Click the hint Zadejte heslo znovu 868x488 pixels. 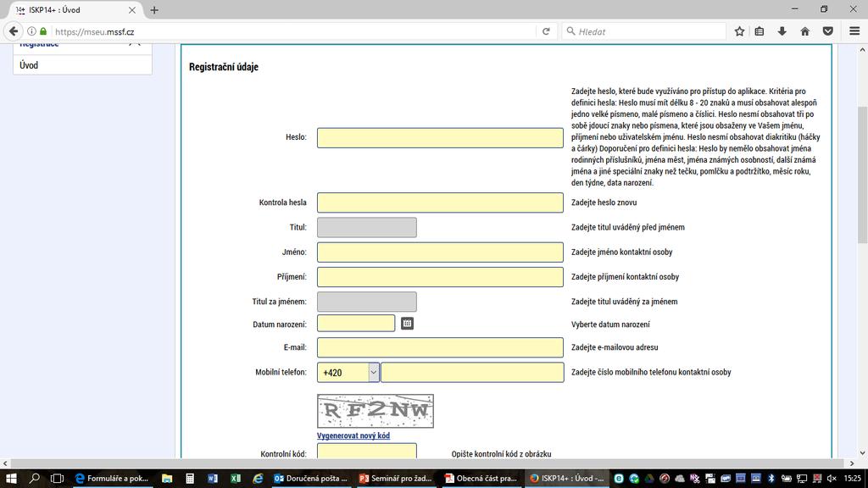point(604,202)
